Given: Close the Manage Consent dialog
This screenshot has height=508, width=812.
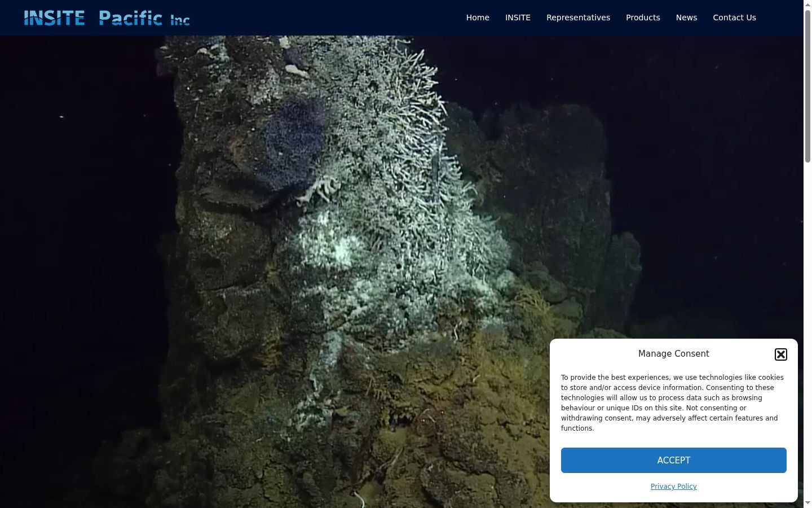Looking at the screenshot, I should (780, 354).
